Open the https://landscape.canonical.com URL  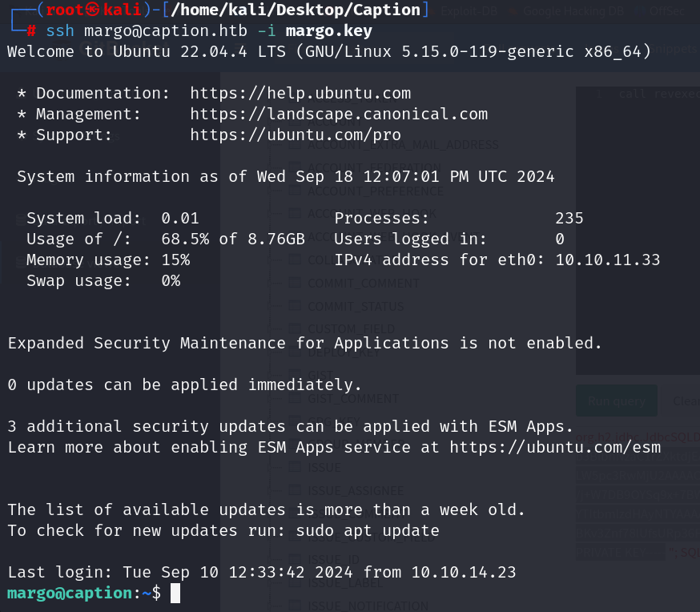[339, 115]
